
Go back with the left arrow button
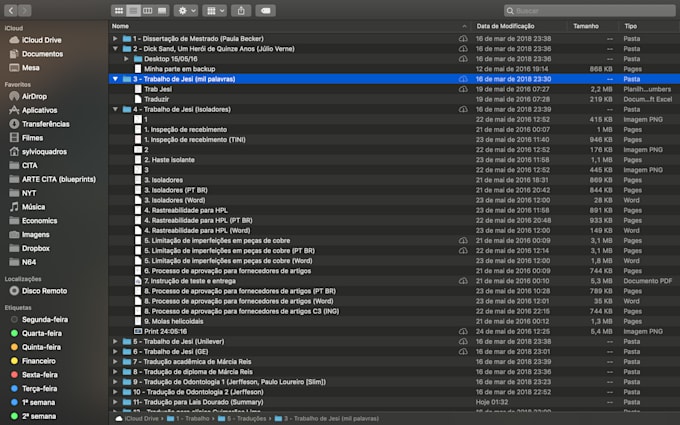click(x=11, y=10)
